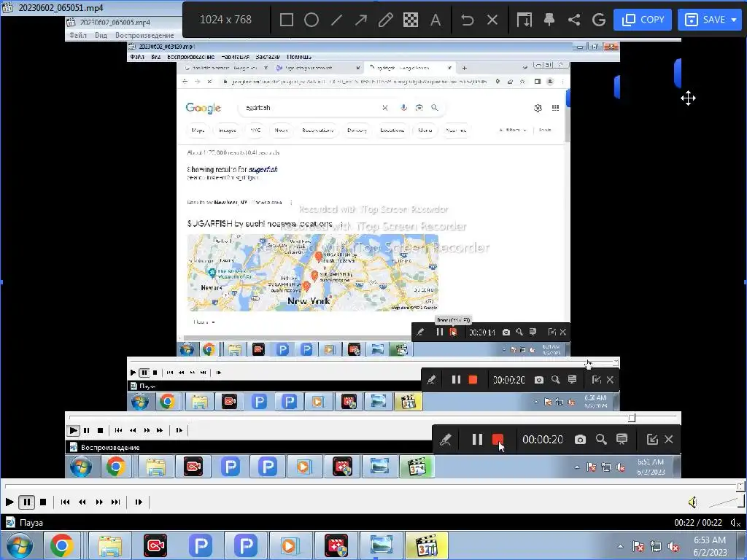747x560 pixels.
Task: Share the captured screenshot
Action: tap(574, 20)
